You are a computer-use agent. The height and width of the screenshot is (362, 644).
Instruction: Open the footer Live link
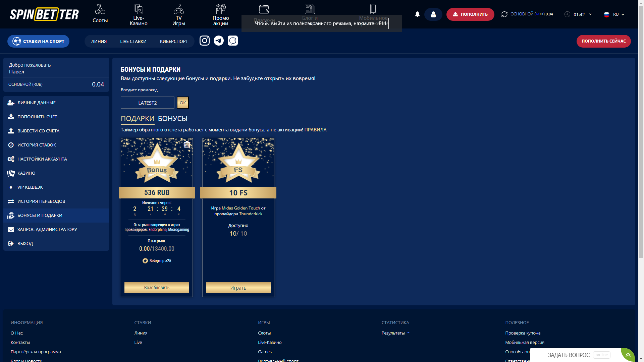click(138, 343)
